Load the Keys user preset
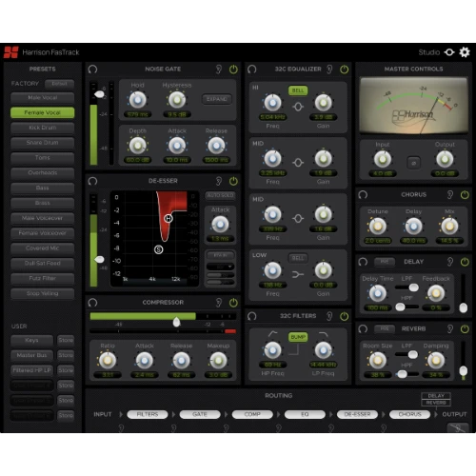Screen dimensions: 476x476 pos(31,341)
